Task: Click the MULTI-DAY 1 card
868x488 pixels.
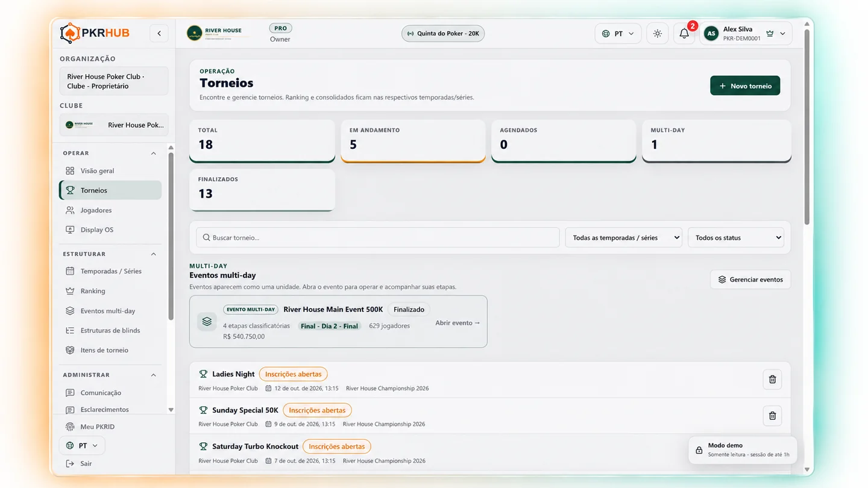Action: [x=716, y=141]
